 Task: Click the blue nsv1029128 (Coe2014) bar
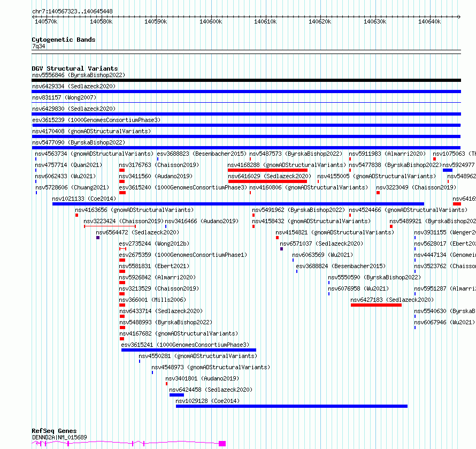[x=291, y=406]
